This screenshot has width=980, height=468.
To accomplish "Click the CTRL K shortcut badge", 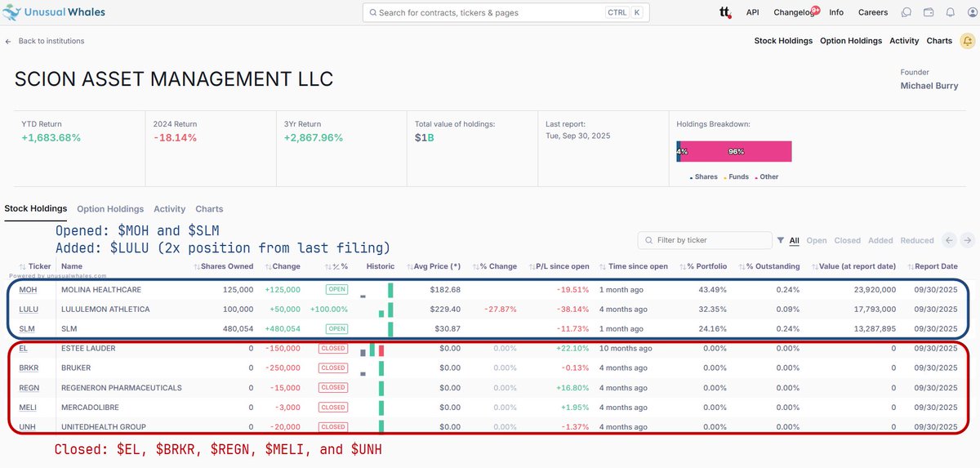I will (624, 12).
